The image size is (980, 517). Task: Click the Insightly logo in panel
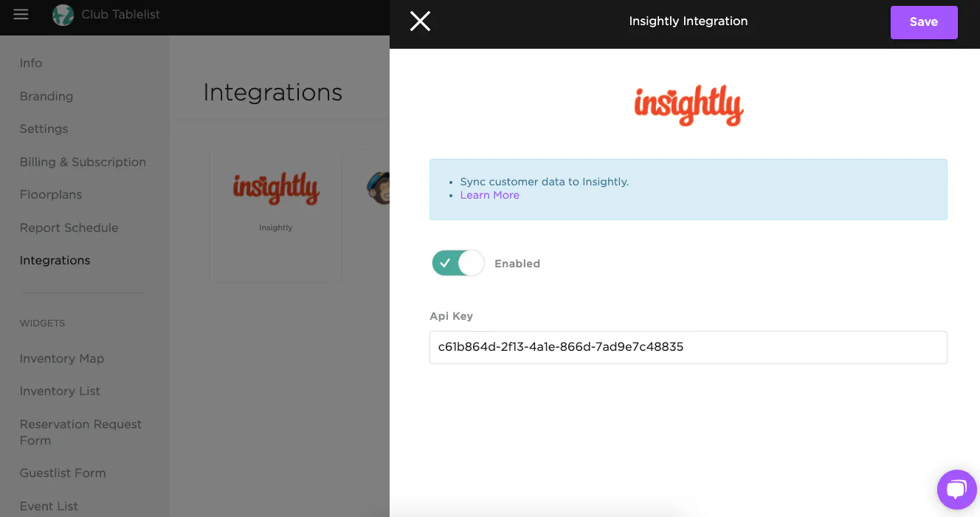[689, 106]
